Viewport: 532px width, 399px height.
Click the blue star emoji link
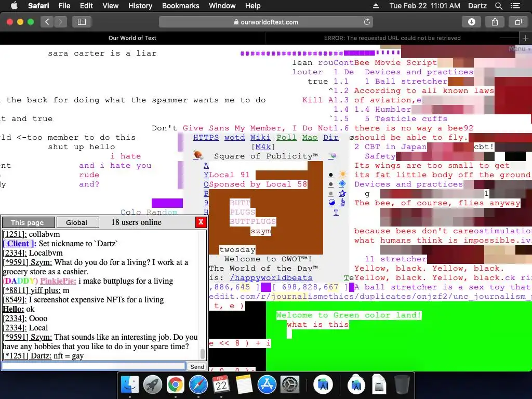coord(342,193)
